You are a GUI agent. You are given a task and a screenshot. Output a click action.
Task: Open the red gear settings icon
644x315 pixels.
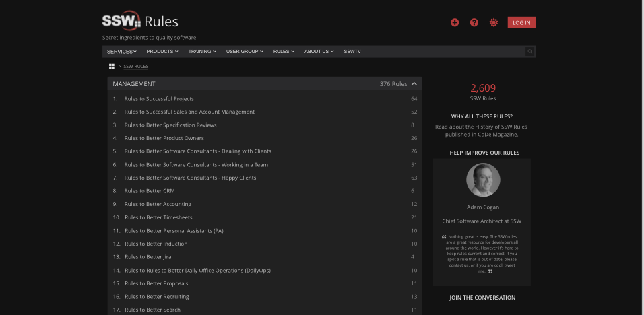tap(494, 23)
